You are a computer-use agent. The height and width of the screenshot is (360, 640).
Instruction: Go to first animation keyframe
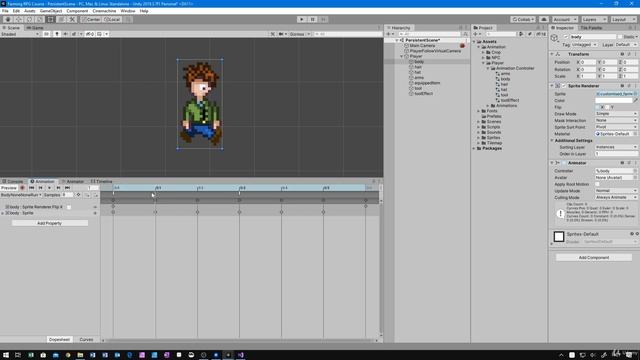point(31,188)
